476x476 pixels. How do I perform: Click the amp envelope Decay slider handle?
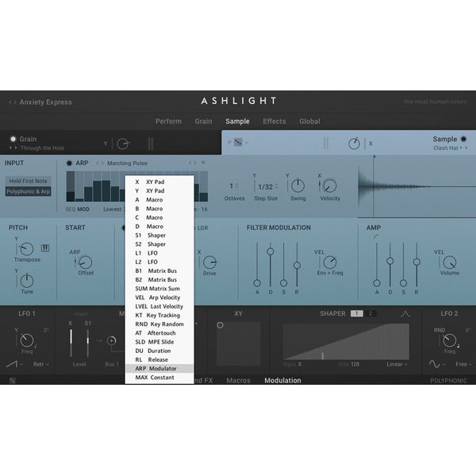click(x=390, y=261)
